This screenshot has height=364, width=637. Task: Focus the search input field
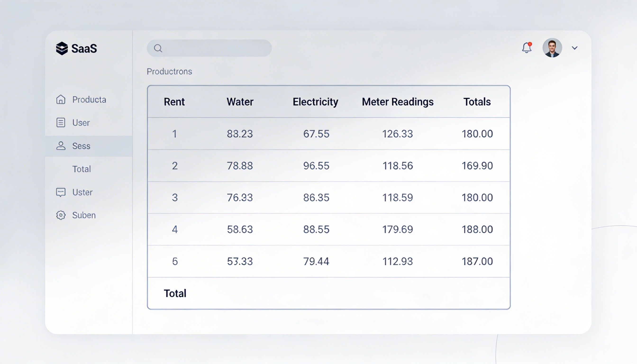pyautogui.click(x=215, y=48)
